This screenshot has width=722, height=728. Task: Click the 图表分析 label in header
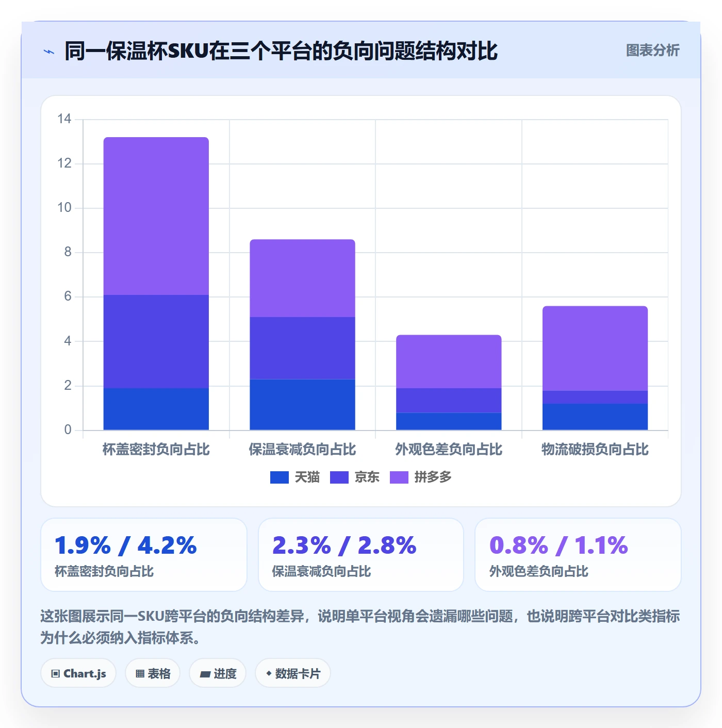(x=652, y=51)
